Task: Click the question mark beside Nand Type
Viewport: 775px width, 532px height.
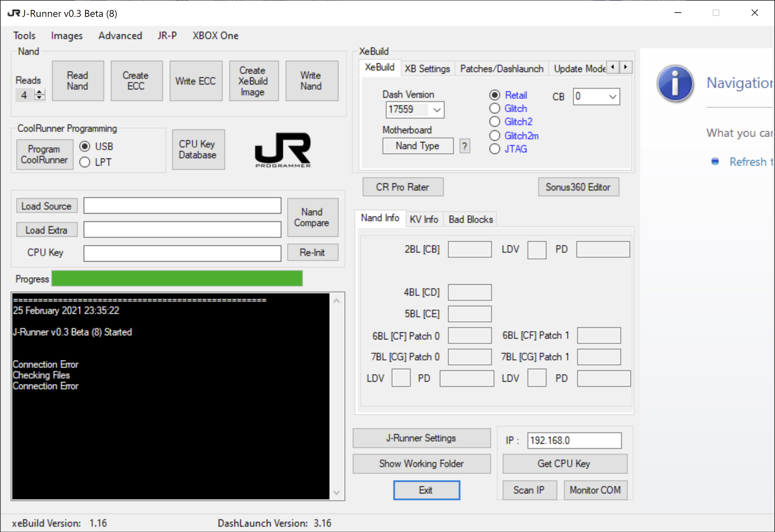Action: pyautogui.click(x=465, y=146)
